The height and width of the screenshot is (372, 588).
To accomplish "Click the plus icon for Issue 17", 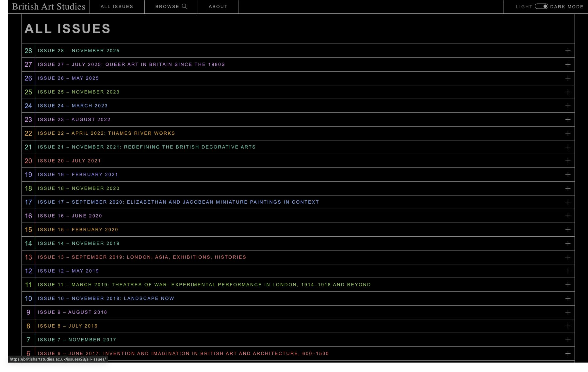I will tap(568, 202).
